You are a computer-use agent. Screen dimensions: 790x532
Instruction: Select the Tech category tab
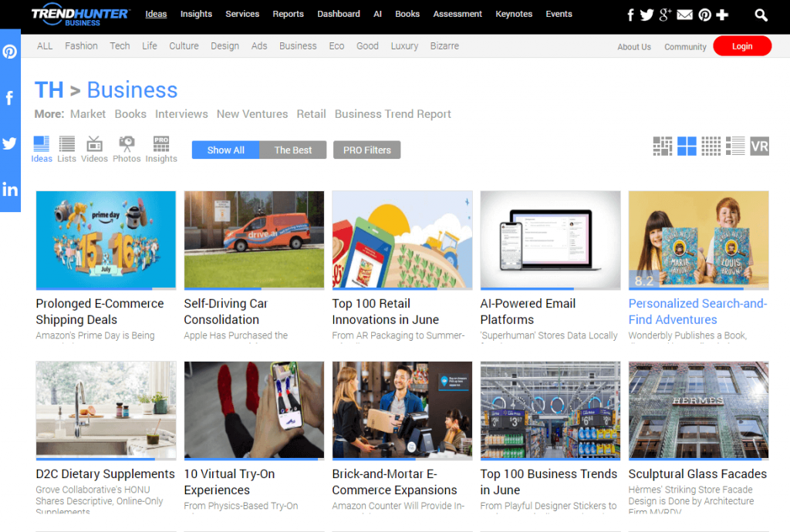click(x=120, y=45)
